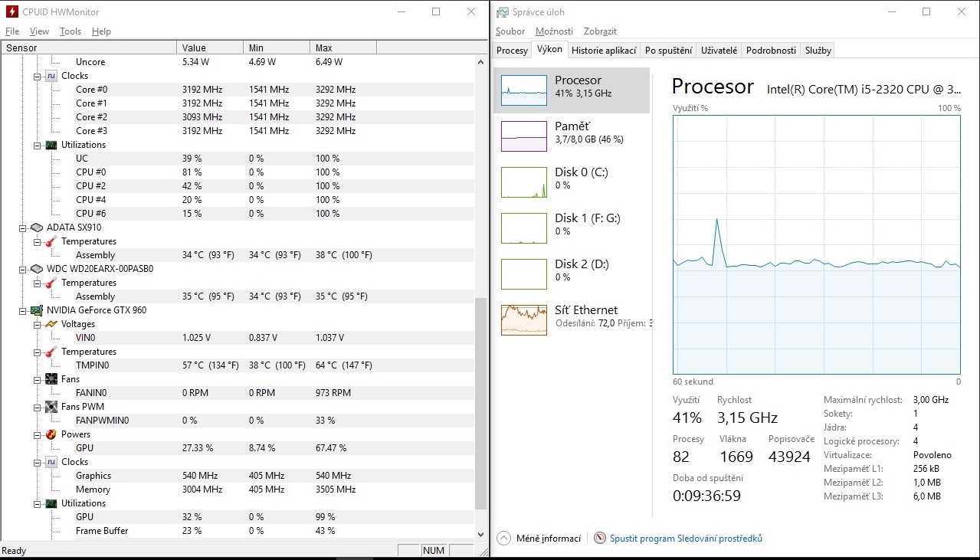980x560 pixels.
Task: Click the Min column header
Action: 277,47
